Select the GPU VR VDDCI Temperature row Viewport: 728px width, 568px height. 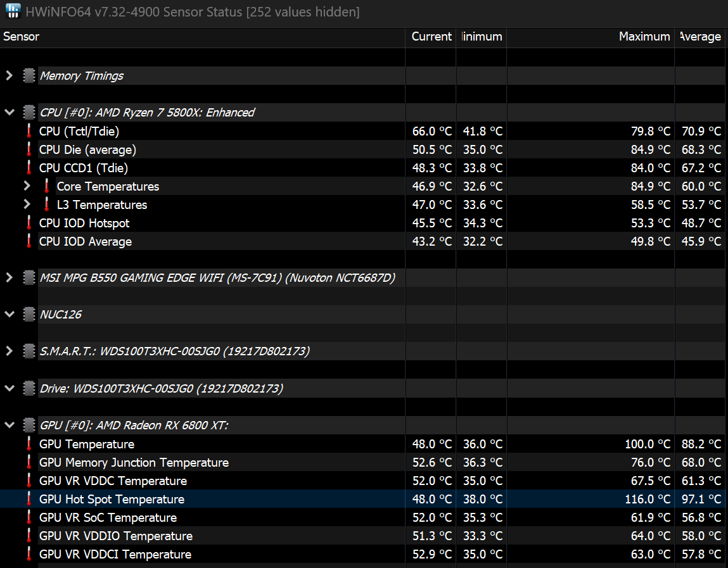(364, 554)
